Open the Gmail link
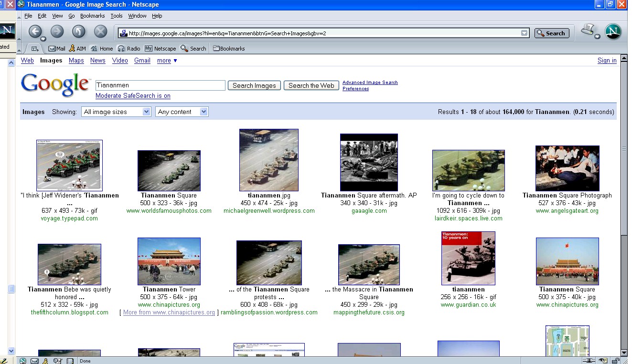 142,61
